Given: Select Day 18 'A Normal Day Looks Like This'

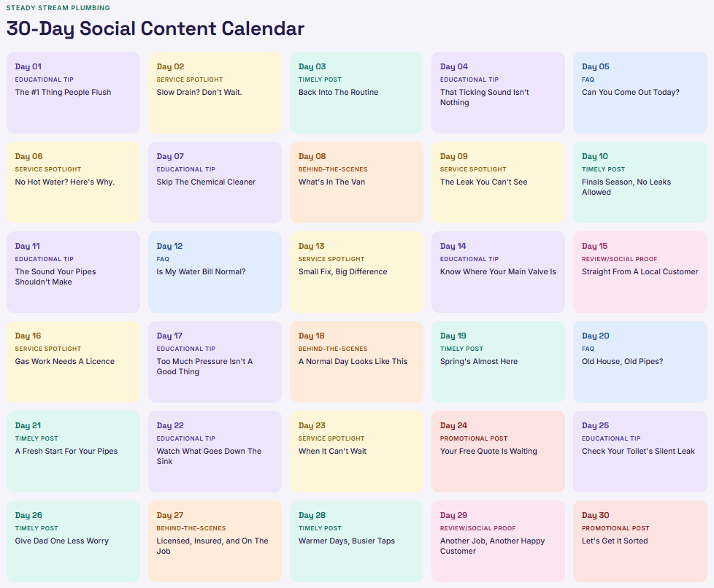Looking at the screenshot, I should (356, 361).
